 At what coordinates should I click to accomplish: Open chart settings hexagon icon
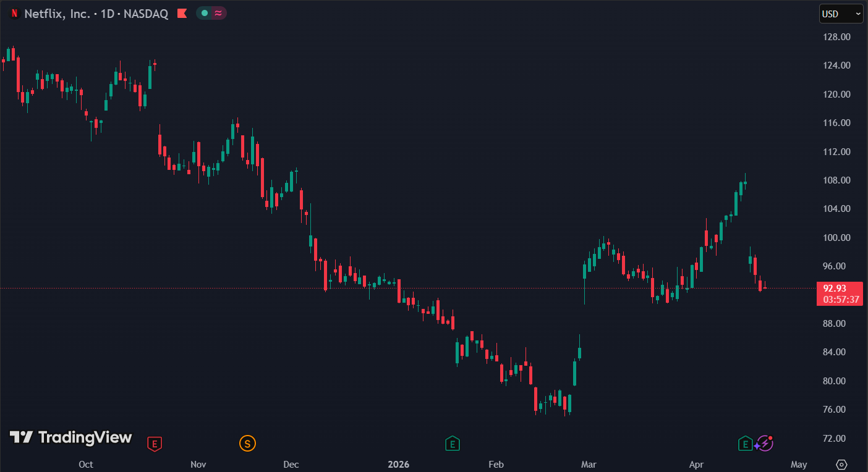[841, 465]
